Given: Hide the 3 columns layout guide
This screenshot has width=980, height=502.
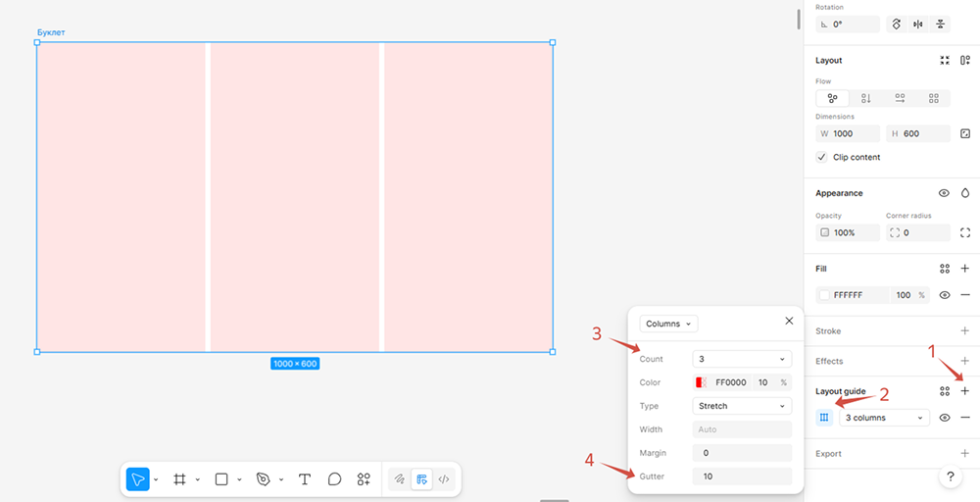Looking at the screenshot, I should pos(945,418).
